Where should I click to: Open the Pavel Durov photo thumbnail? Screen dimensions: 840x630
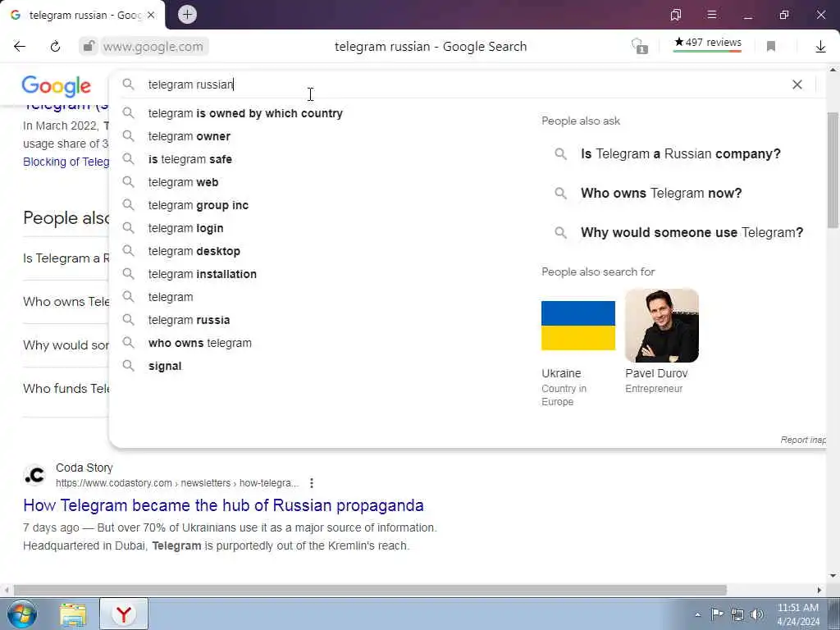(x=662, y=326)
